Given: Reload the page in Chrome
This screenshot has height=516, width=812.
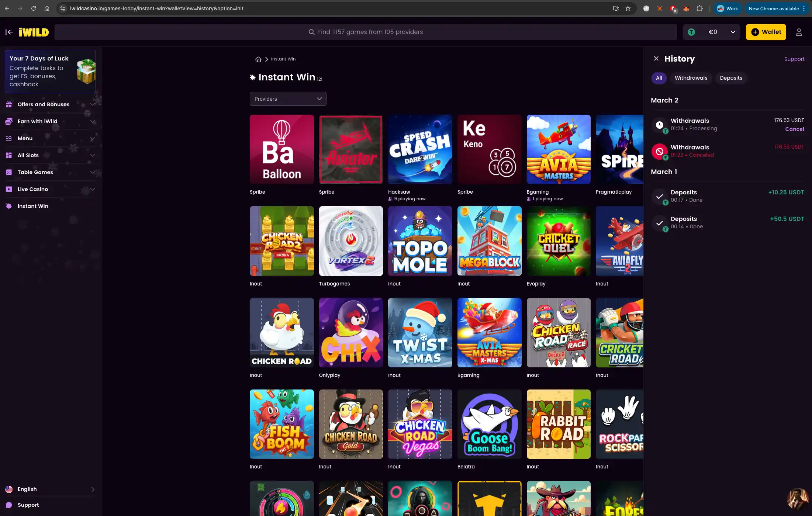Looking at the screenshot, I should (34, 8).
